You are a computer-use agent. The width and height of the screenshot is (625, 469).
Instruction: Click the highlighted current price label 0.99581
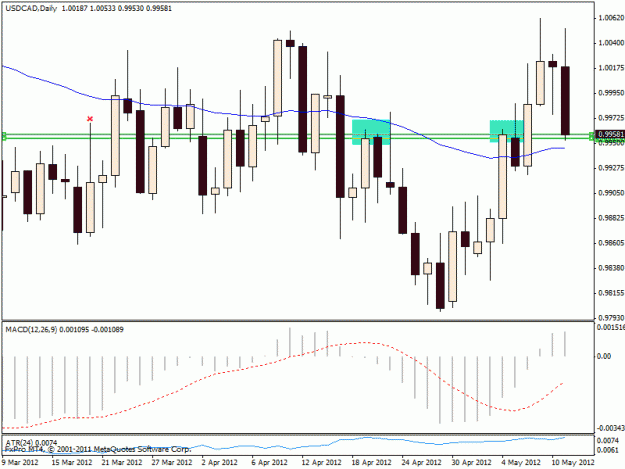tap(609, 135)
